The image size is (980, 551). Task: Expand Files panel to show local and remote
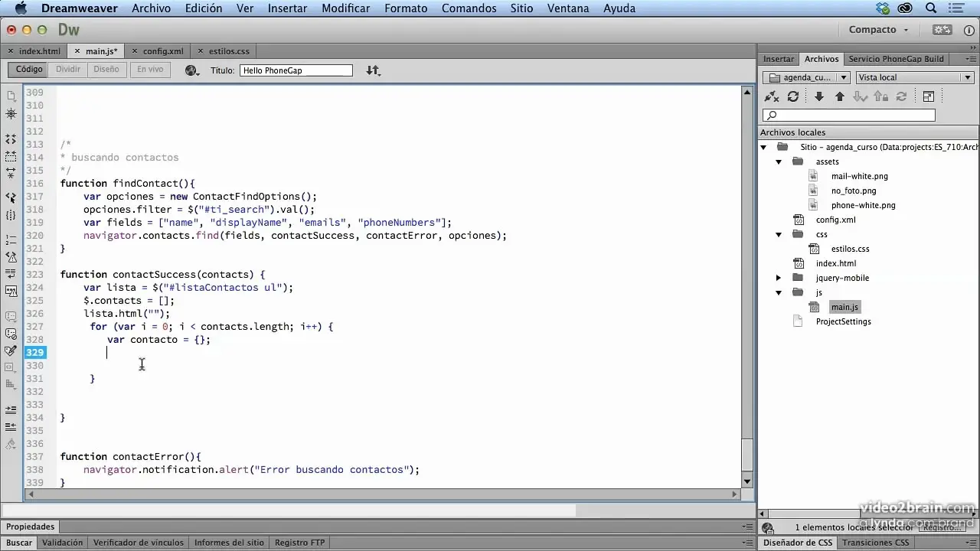pos(928,96)
